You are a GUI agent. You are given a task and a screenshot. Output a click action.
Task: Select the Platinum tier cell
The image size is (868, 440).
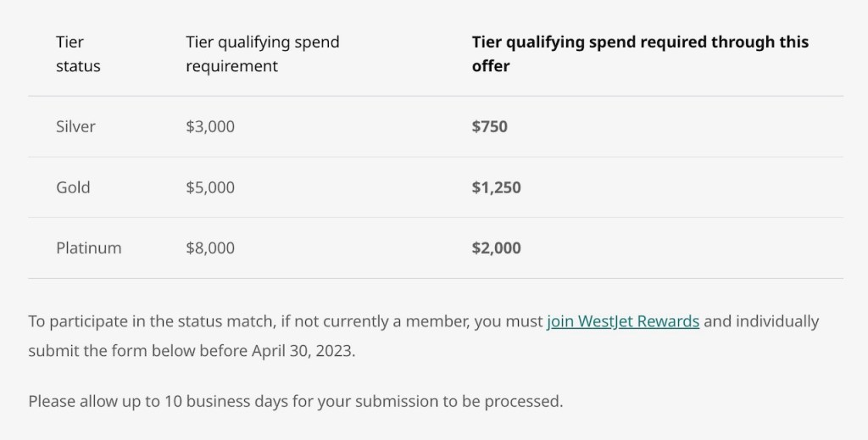pos(88,248)
